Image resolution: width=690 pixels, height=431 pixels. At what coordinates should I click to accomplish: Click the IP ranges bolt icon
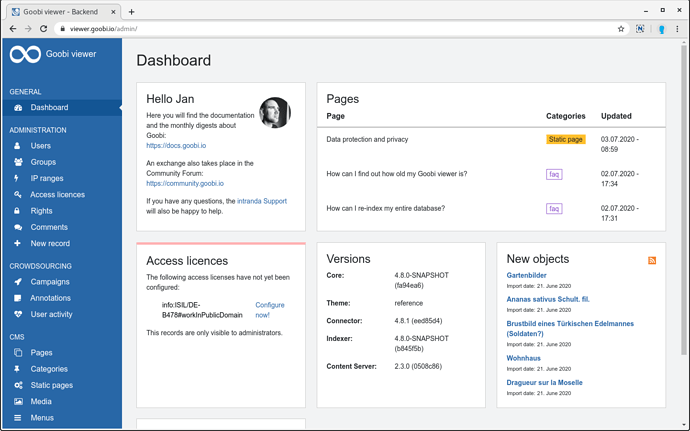[x=16, y=178]
